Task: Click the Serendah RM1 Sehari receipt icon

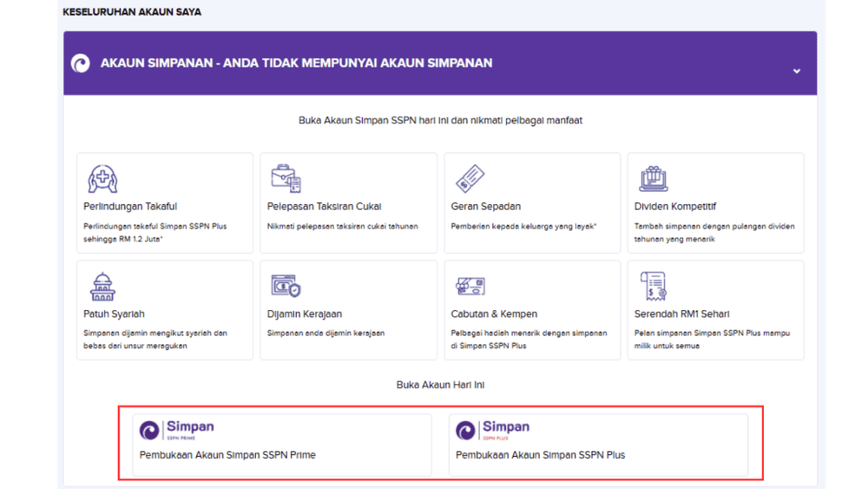Action: pos(654,287)
